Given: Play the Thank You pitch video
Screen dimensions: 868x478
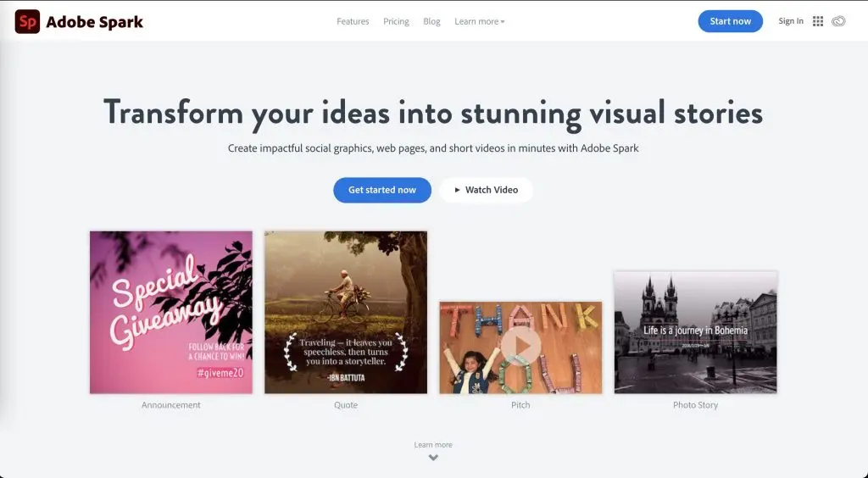Looking at the screenshot, I should [x=520, y=347].
